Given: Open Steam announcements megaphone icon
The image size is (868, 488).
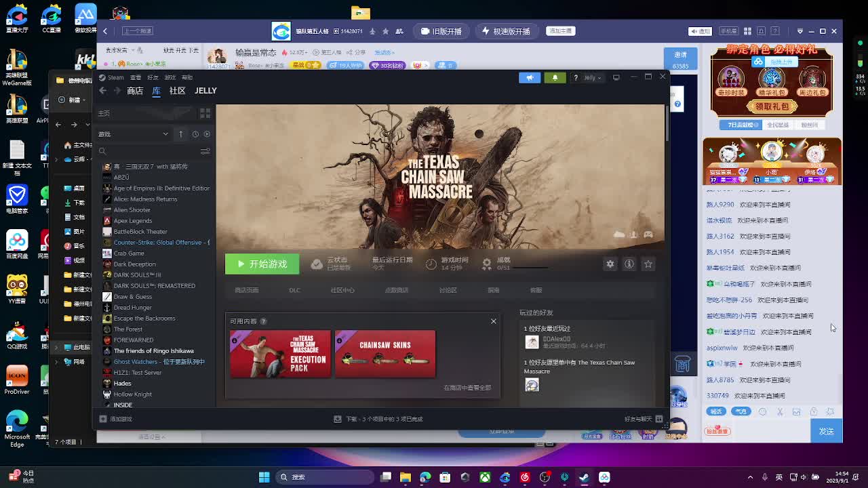Looking at the screenshot, I should 530,77.
